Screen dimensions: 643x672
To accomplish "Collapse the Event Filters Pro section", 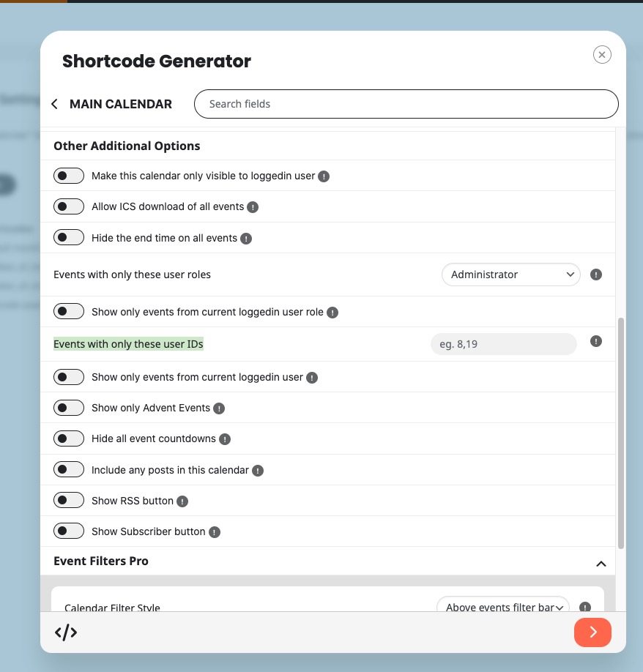I will point(601,564).
